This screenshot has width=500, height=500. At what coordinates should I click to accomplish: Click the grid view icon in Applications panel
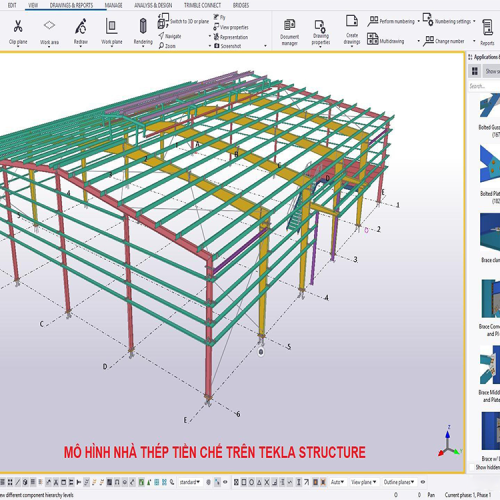point(475,71)
